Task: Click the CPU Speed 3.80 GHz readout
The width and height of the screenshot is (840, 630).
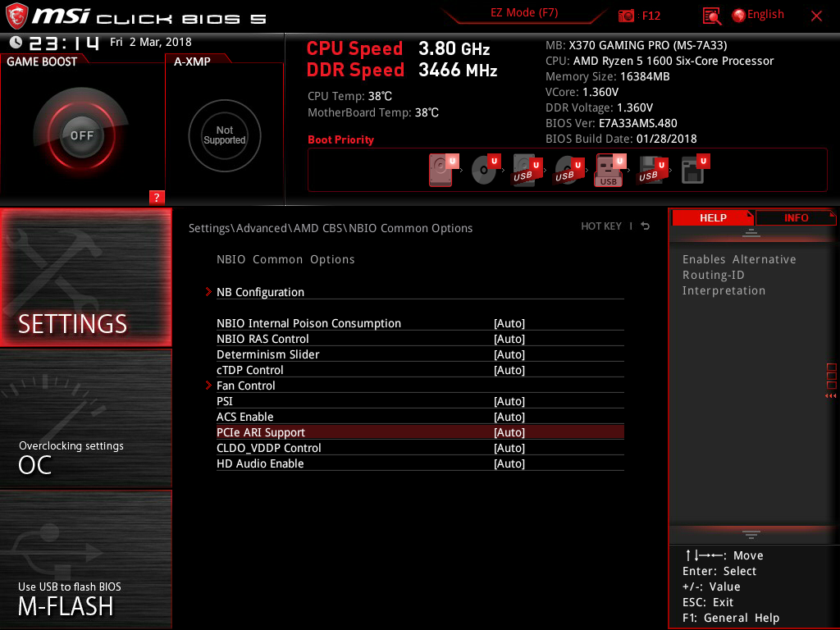Action: coord(398,48)
